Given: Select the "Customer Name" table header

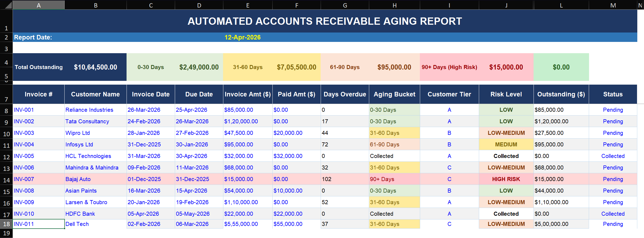Looking at the screenshot, I should click(x=95, y=94).
